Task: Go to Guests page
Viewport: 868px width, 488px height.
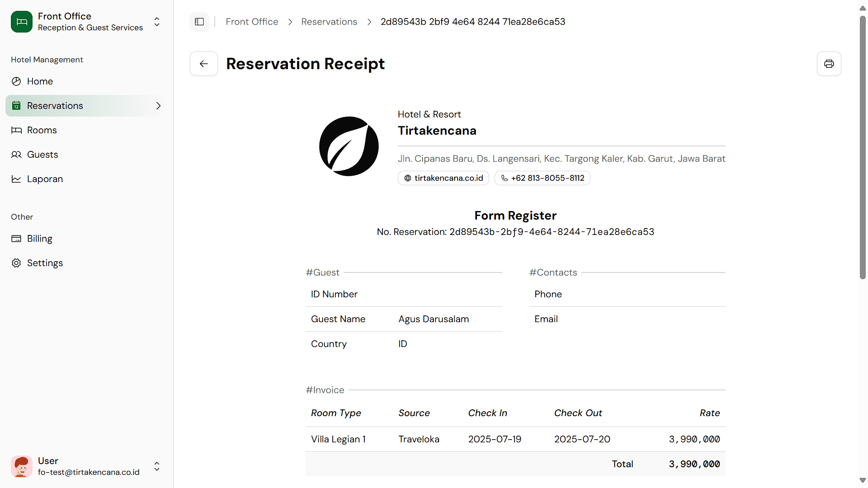Action: (42, 155)
